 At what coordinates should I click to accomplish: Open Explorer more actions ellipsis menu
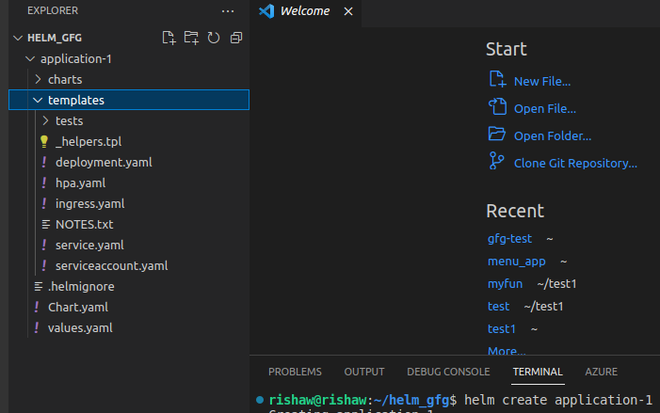tap(228, 10)
